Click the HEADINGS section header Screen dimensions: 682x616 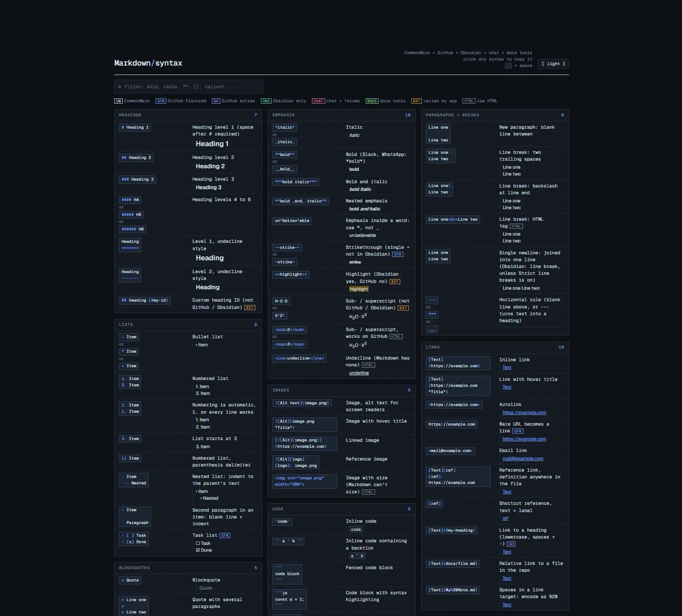pos(188,115)
